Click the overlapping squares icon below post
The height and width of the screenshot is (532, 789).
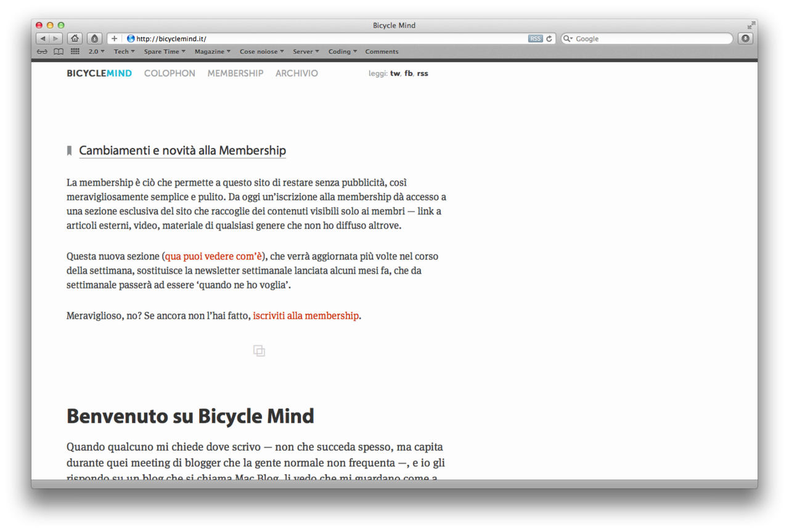tap(259, 351)
